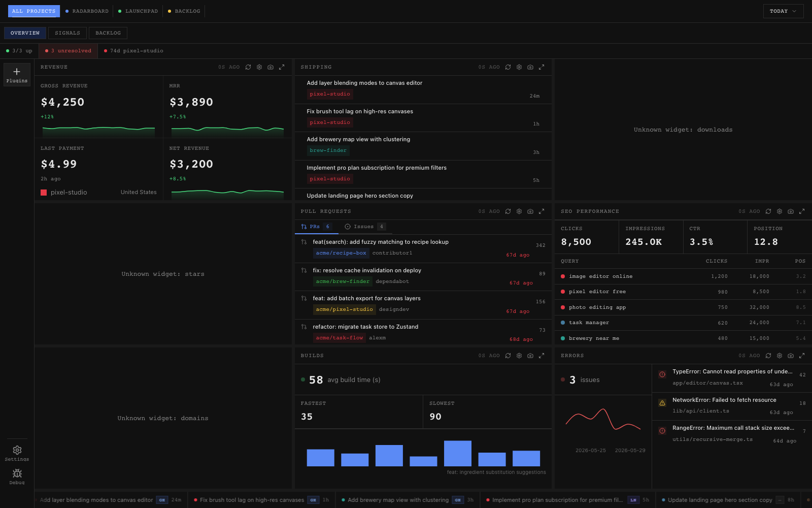
Task: Open Revenue widget settings gear
Action: (259, 67)
